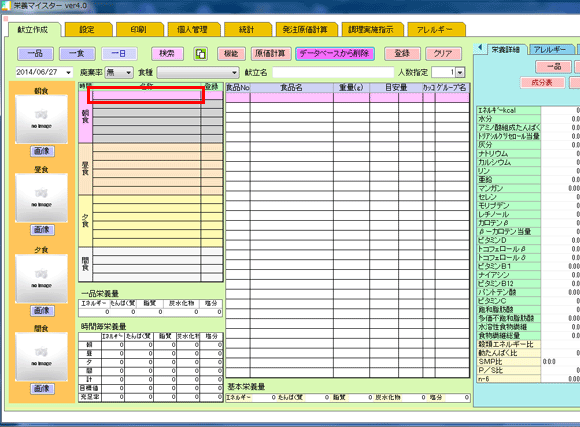Screen dimensions: 580x427
Task: Select the first pink 朝食 name row
Action: [x=147, y=95]
